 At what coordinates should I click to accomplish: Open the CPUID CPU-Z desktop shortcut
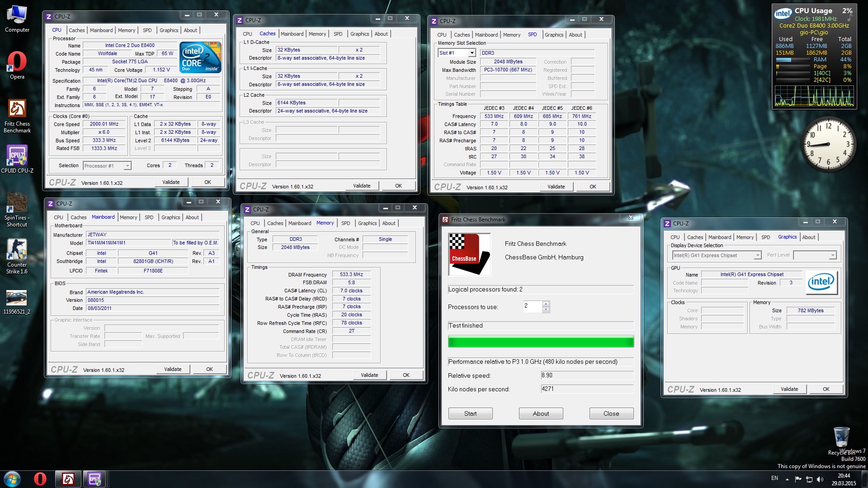point(17,156)
